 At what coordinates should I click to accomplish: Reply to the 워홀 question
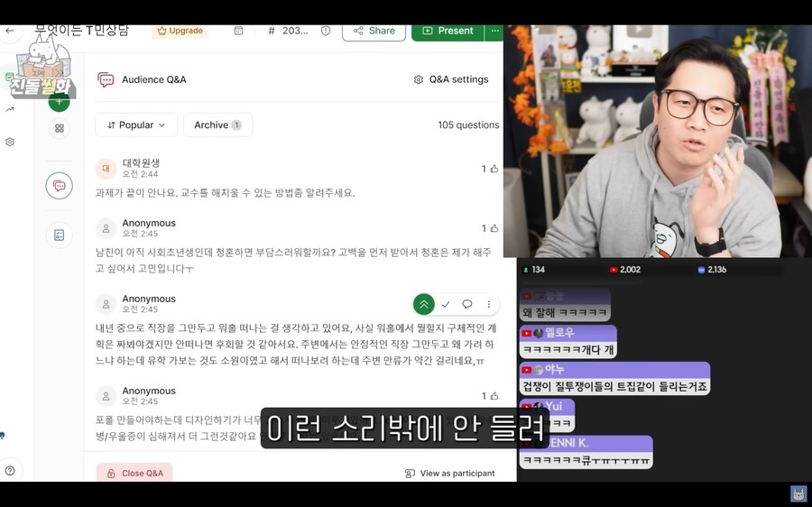(467, 305)
